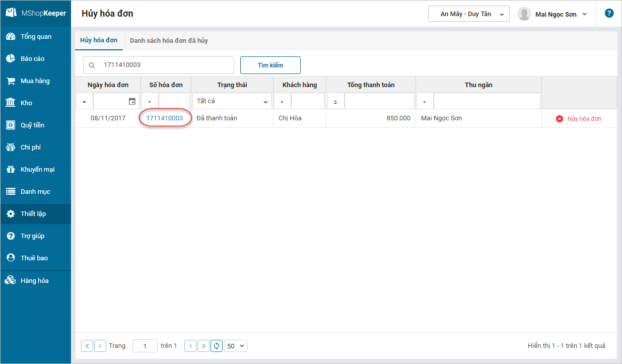Viewport: 622px width, 364px height.
Task: Open invoice number 1711410003 link
Action: coord(165,118)
